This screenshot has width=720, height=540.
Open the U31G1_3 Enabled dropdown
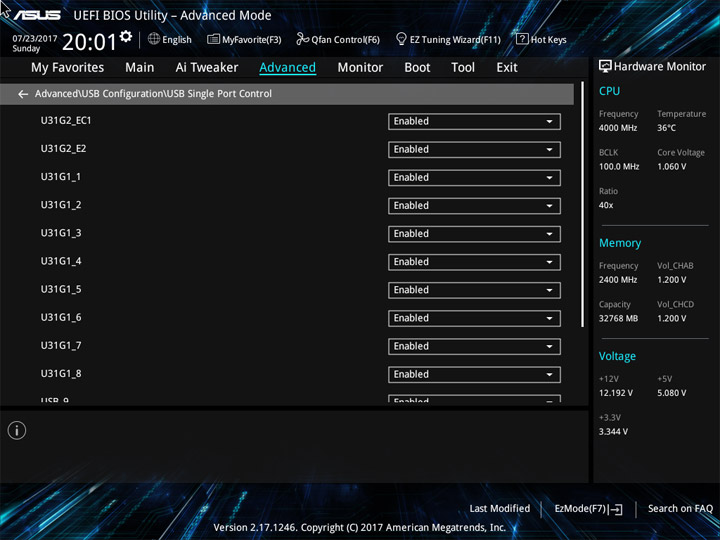click(474, 234)
